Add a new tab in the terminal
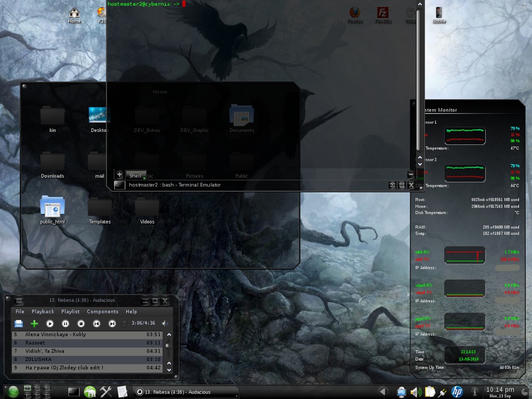The width and height of the screenshot is (532, 399). (119, 175)
